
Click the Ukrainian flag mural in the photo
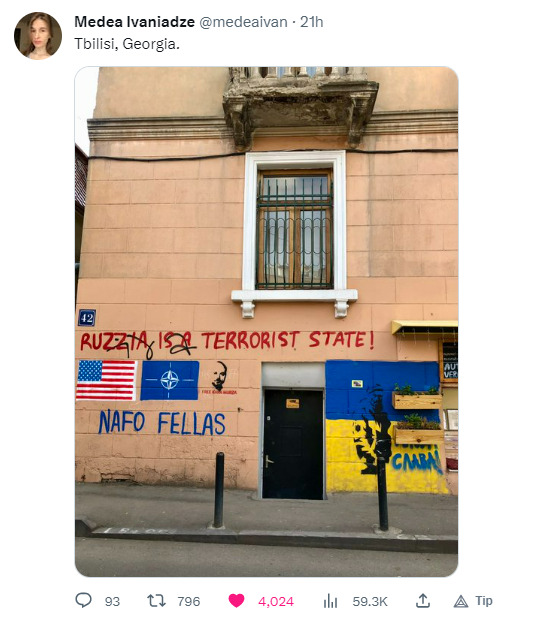384,427
